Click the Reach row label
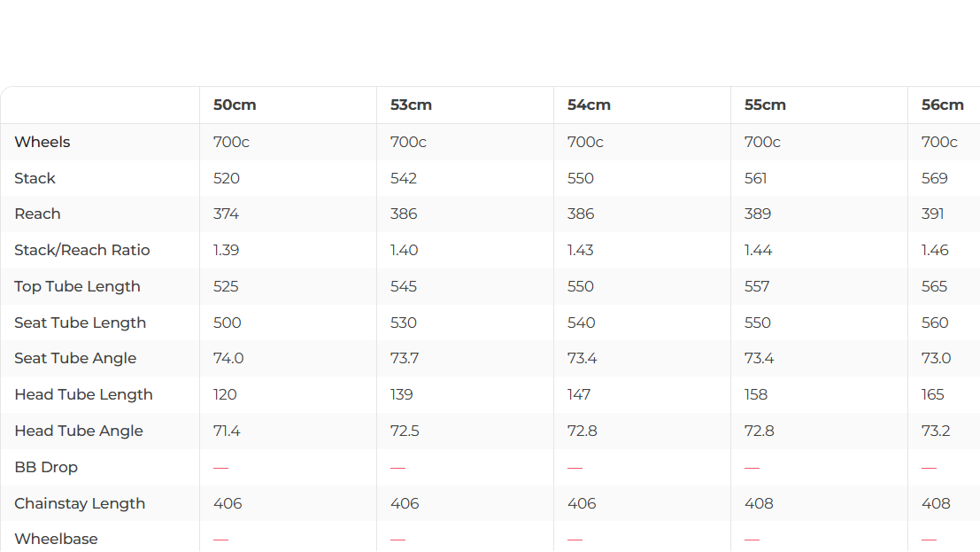980x552 pixels. click(38, 214)
